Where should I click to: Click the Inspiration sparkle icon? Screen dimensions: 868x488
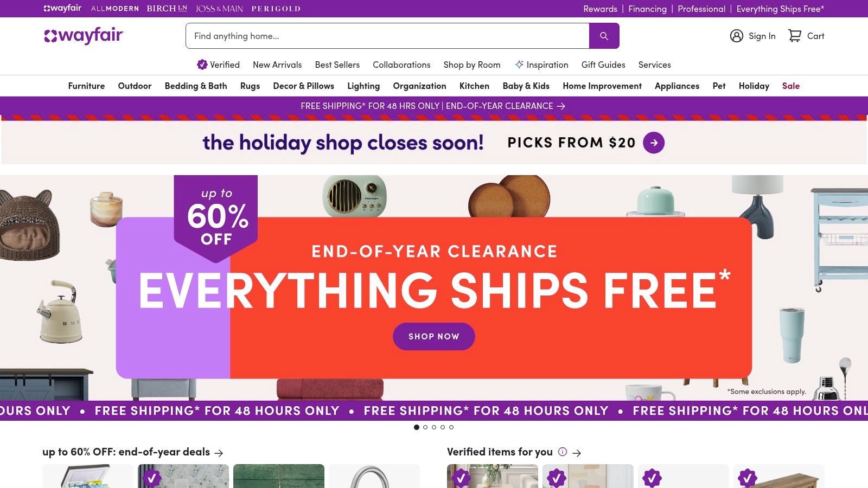pyautogui.click(x=519, y=65)
